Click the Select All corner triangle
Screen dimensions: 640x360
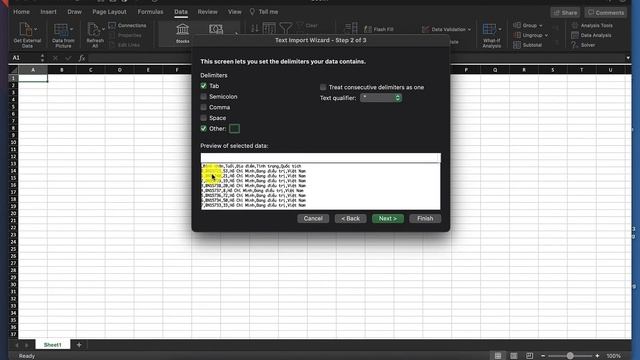tap(13, 70)
